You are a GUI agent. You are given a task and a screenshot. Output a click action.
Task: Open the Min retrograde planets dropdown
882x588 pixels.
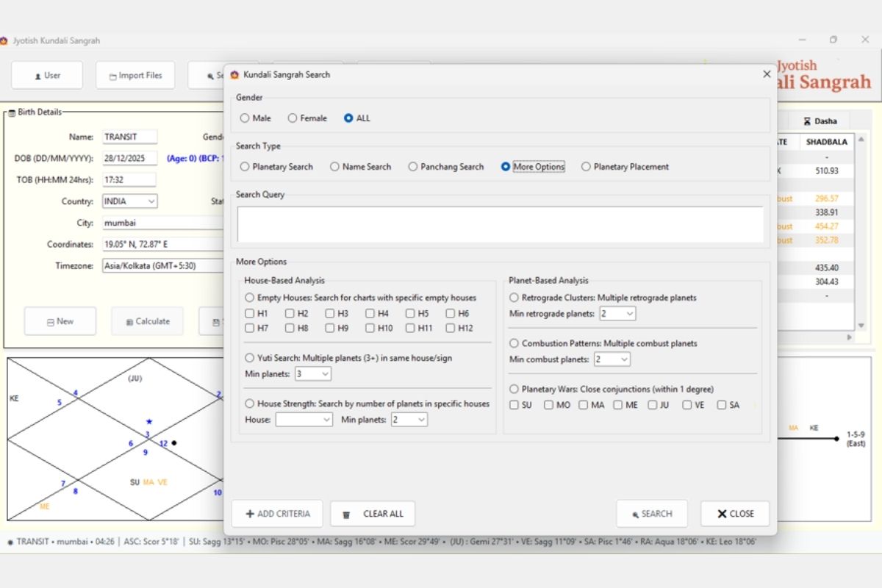[617, 314]
